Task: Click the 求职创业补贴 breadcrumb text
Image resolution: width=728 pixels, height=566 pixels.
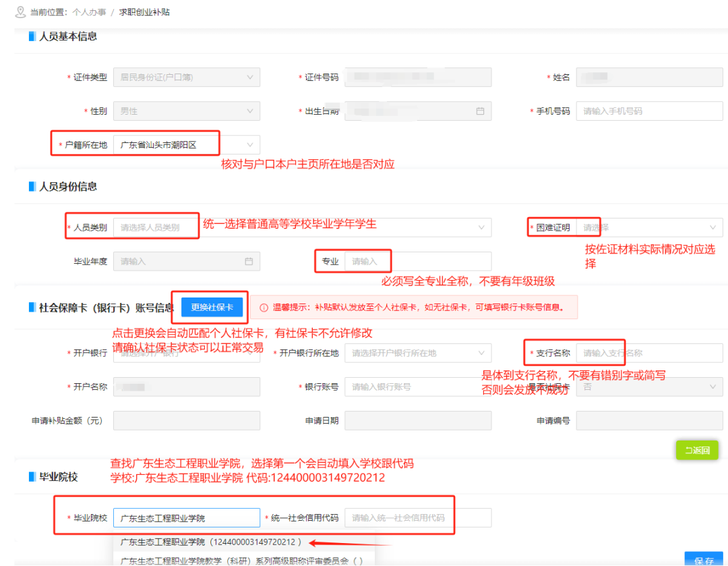Action: [x=144, y=12]
